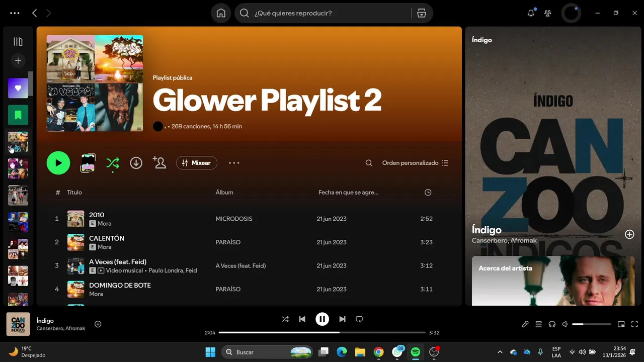Screen dimensions: 644x362
Task: Adjust the volume slider
Action: 592,324
